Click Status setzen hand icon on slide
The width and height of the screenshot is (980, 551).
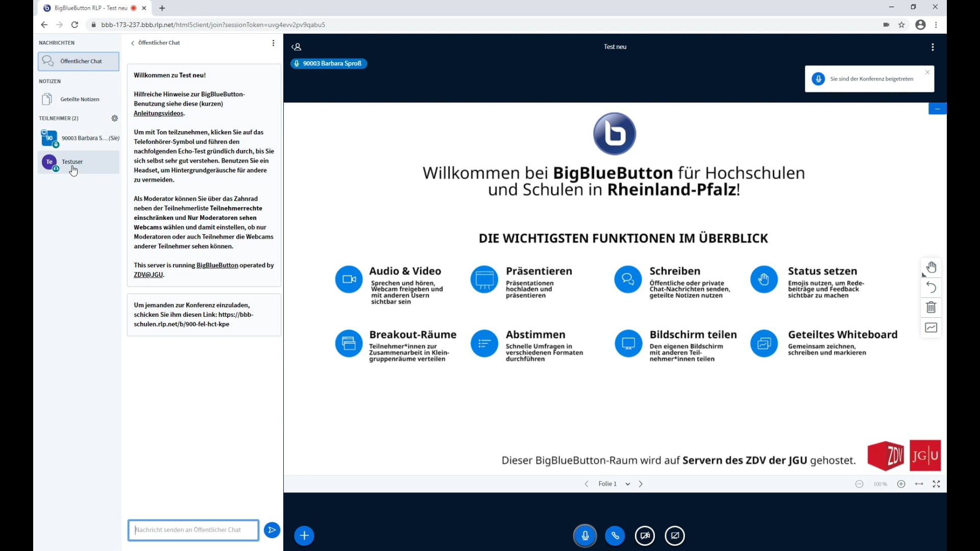click(x=764, y=280)
